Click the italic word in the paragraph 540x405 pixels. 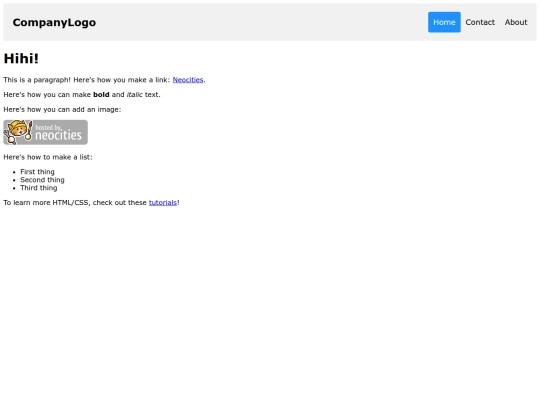[134, 95]
